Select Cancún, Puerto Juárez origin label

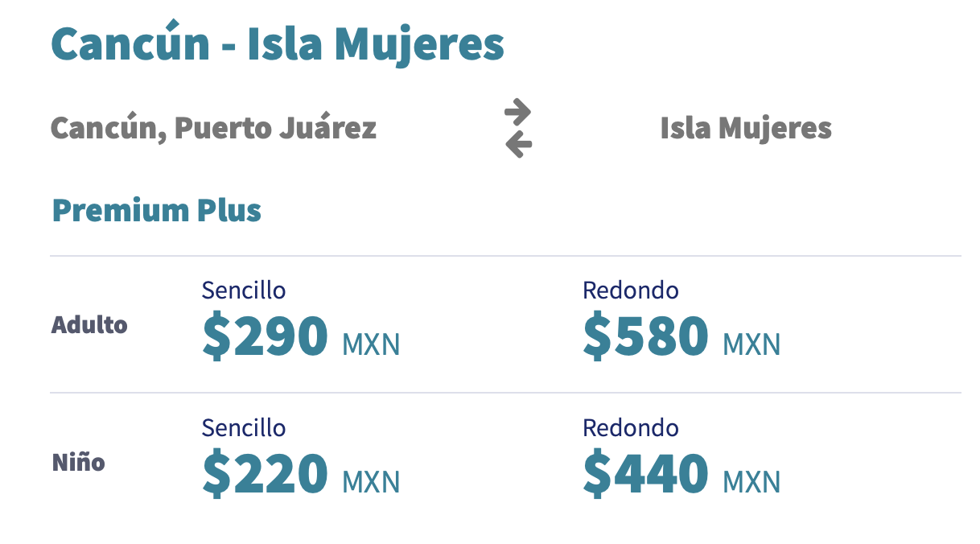pos(213,128)
